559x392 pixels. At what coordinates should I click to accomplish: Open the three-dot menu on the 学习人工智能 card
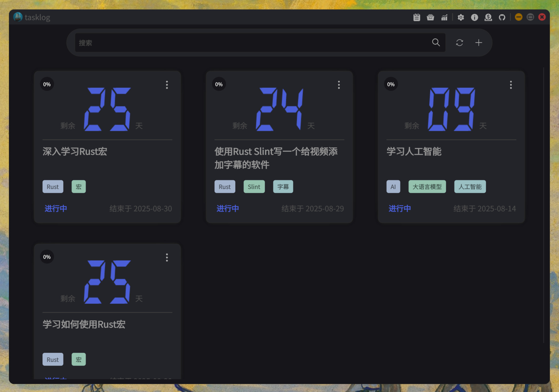point(511,85)
